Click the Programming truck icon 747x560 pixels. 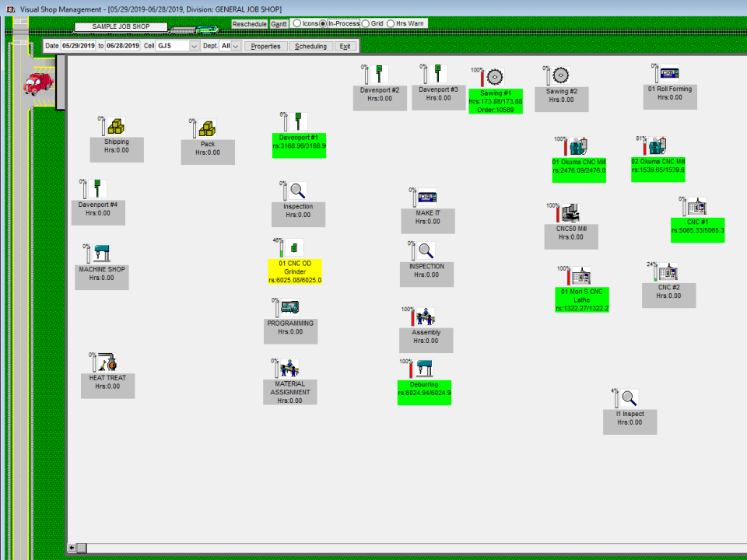290,307
